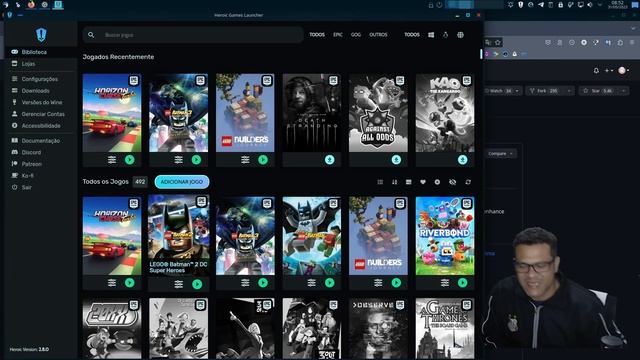The height and width of the screenshot is (360, 640).
Task: Filter games by Linux penguin icon
Action: click(x=445, y=35)
